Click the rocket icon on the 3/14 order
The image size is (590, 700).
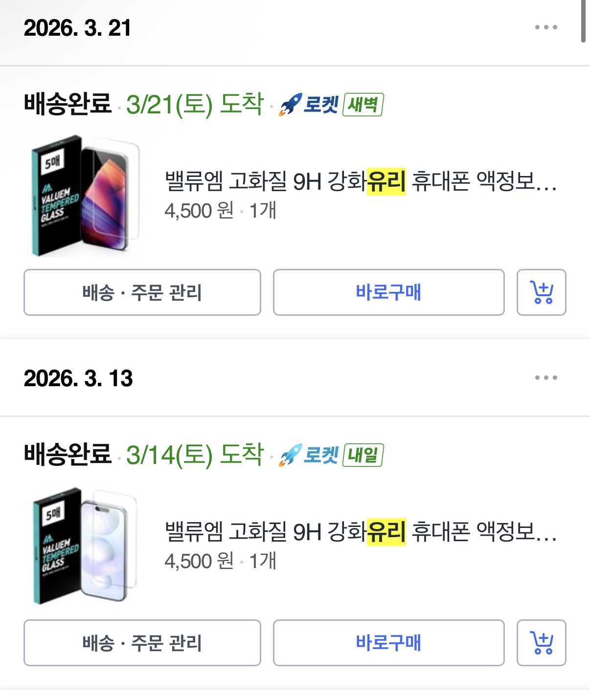pyautogui.click(x=290, y=455)
